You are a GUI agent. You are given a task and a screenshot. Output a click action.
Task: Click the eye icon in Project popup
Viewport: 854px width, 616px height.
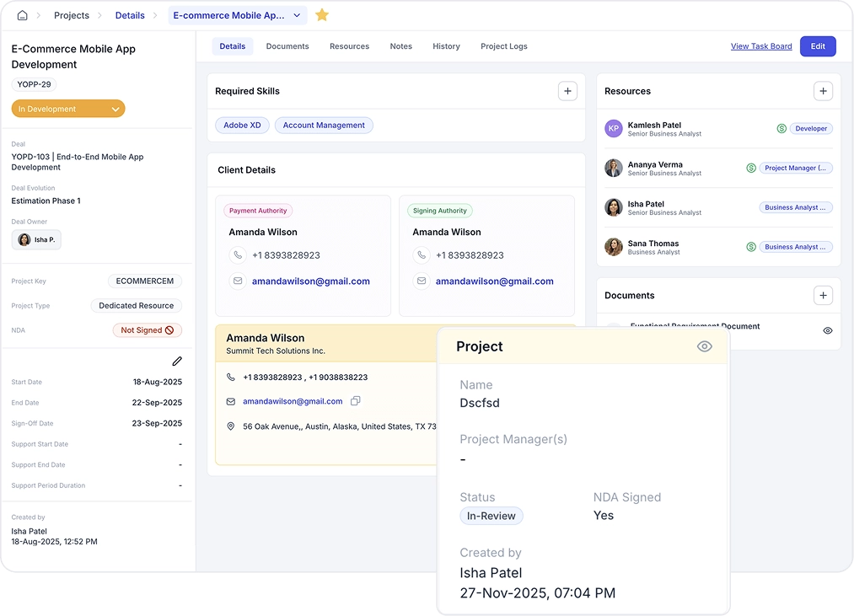click(x=704, y=346)
